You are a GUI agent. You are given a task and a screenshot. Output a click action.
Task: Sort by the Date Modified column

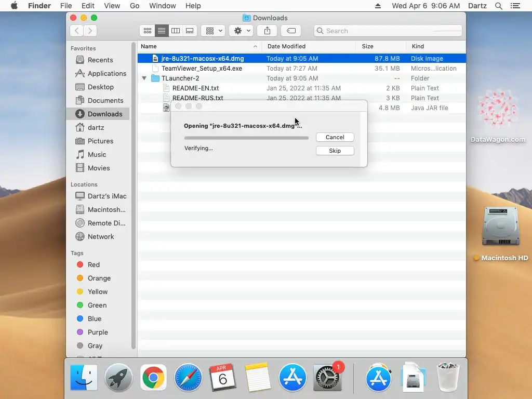[309, 46]
